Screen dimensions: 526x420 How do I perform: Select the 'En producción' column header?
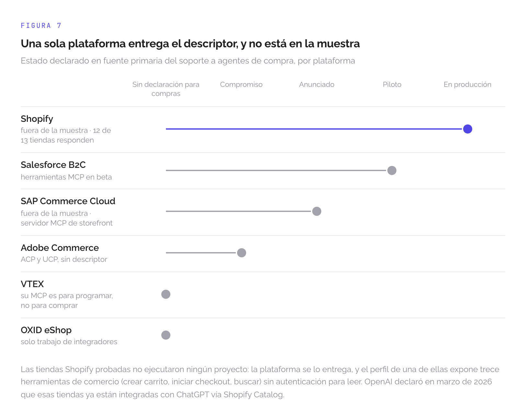467,85
